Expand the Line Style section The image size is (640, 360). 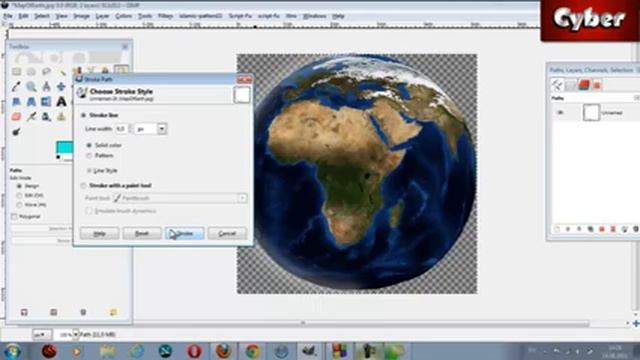(89, 171)
